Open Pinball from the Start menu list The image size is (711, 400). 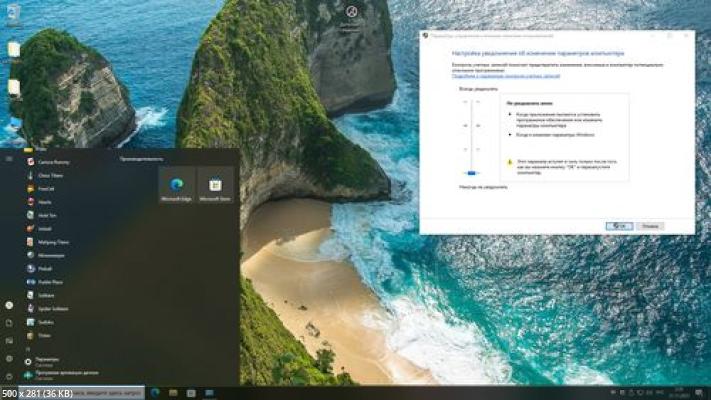[x=47, y=269]
